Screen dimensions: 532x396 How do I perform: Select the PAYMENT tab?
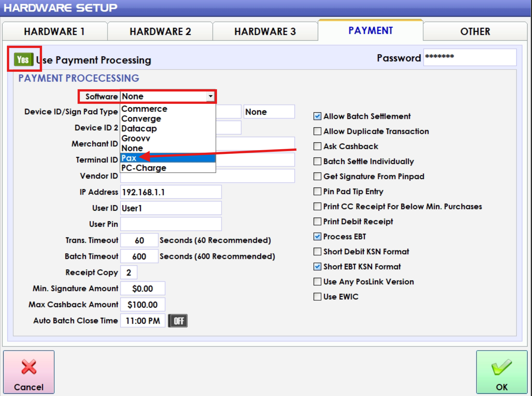click(x=370, y=30)
